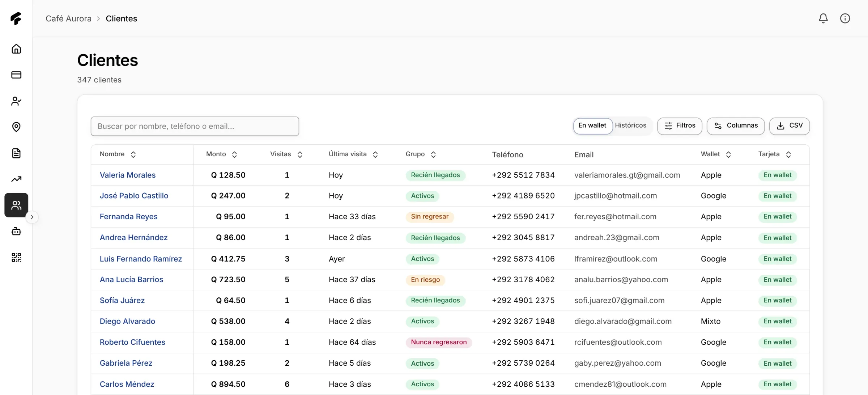The height and width of the screenshot is (395, 868).
Task: Open Luis Fernando Ramírez client profile
Action: 141,259
